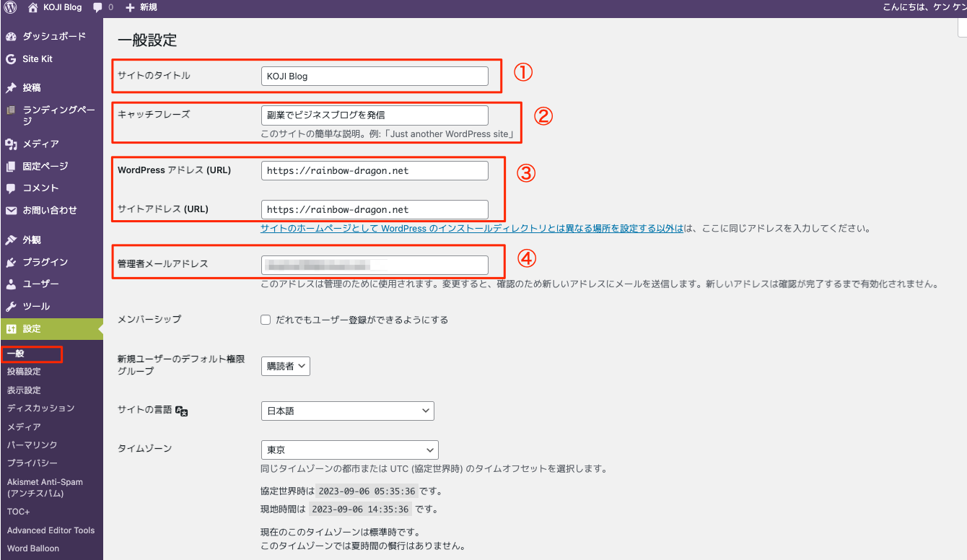
Task: Open the comments bubble icon in admin bar
Action: click(x=97, y=7)
